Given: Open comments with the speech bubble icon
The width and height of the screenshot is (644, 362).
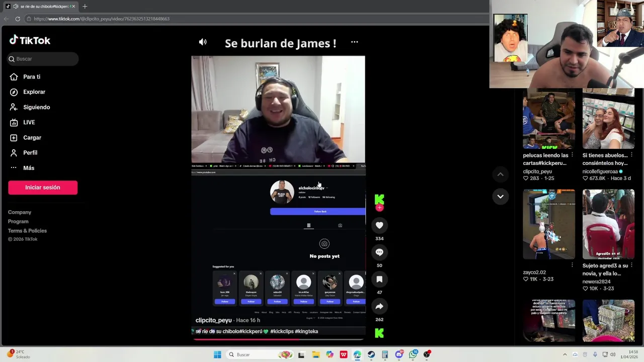Looking at the screenshot, I should [379, 252].
